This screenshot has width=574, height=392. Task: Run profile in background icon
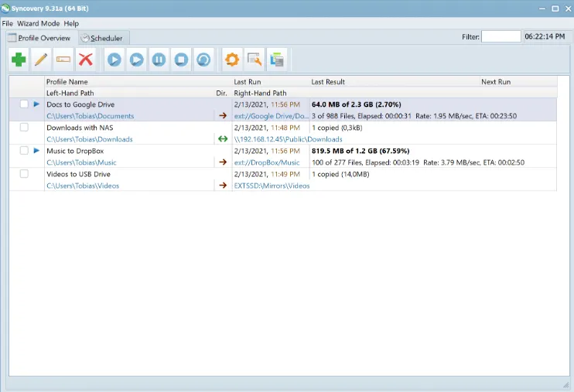click(x=137, y=60)
